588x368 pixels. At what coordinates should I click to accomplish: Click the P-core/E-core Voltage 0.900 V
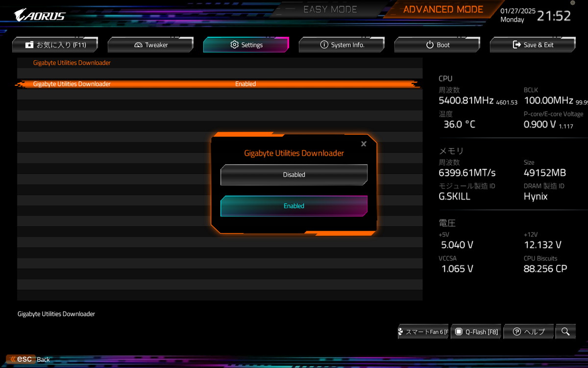point(539,125)
